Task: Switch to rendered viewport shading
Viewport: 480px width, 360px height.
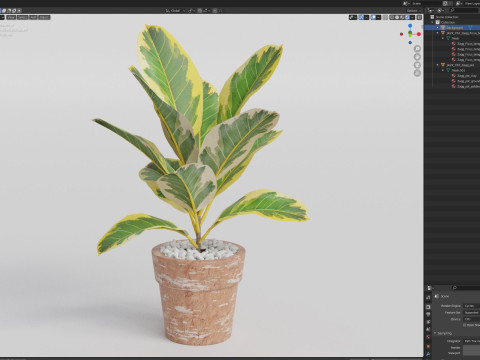Action: tap(407, 17)
